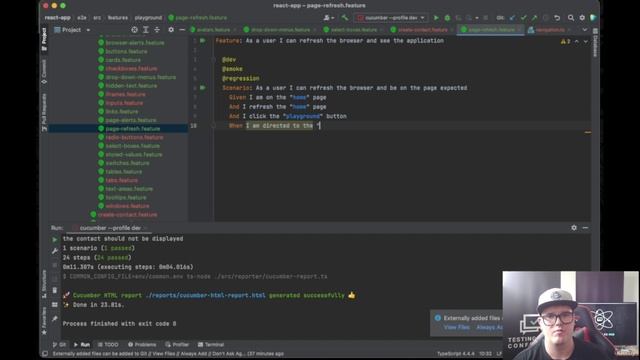This screenshot has width=640, height=360.
Task: Open Search Everywhere magnifier icon
Action: (571, 18)
